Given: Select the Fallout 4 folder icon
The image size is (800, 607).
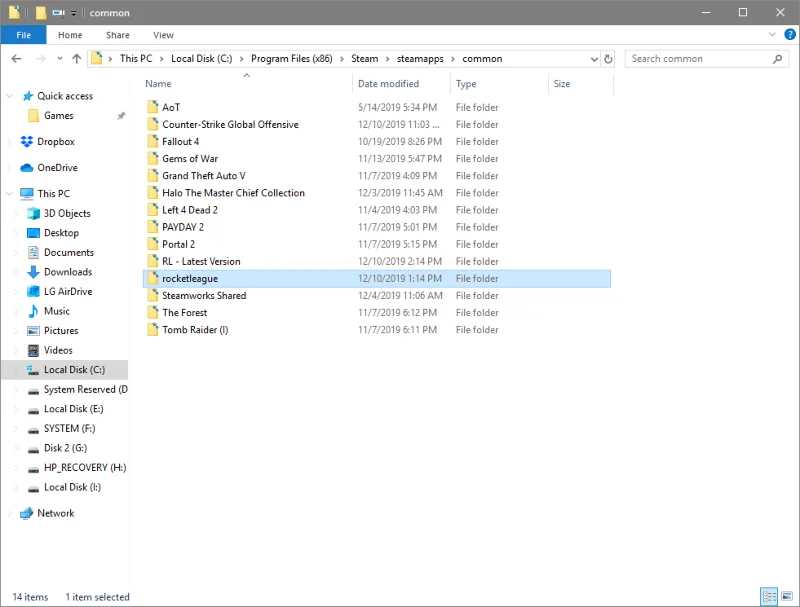Looking at the screenshot, I should pyautogui.click(x=153, y=141).
